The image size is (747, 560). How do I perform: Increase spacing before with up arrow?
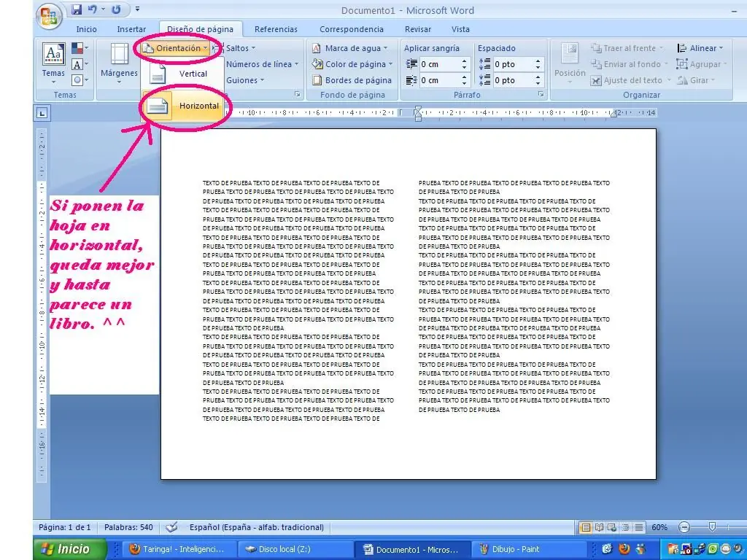point(538,61)
